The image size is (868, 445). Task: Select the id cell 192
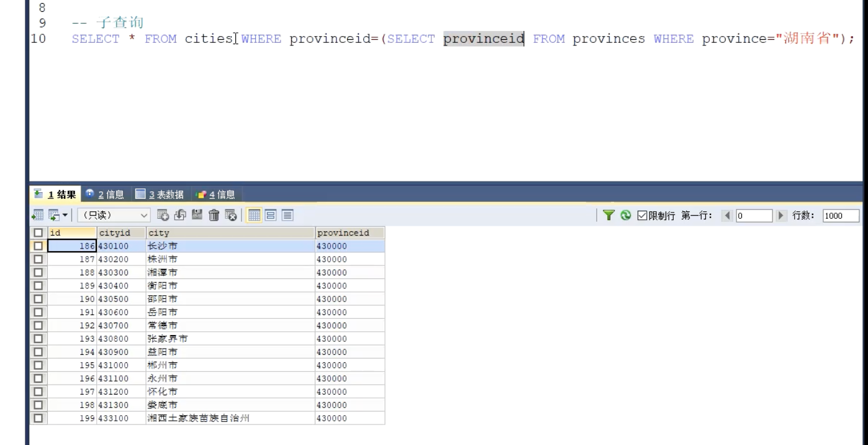(71, 326)
